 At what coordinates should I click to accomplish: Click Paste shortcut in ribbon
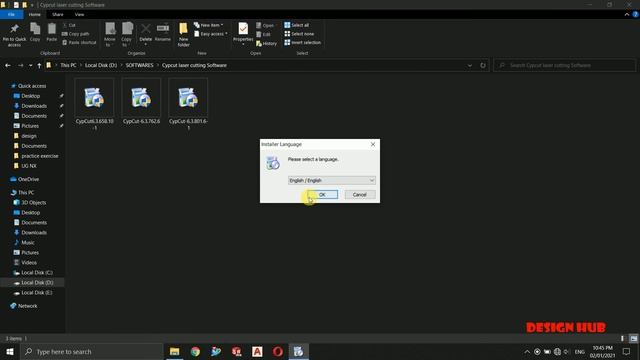click(79, 42)
